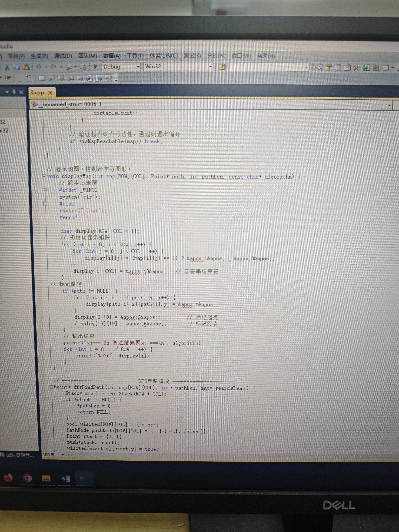Close the 3.cpp tab

[x=50, y=93]
